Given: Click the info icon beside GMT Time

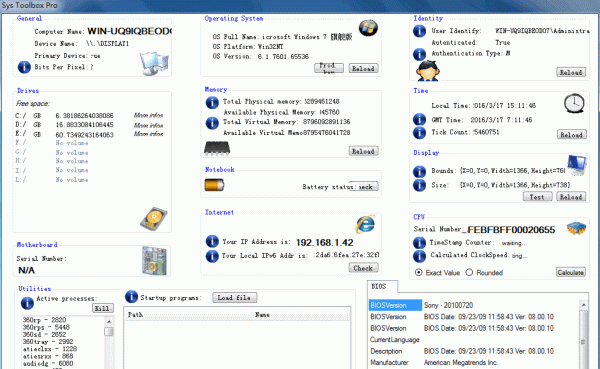Looking at the screenshot, I should click(419, 119).
